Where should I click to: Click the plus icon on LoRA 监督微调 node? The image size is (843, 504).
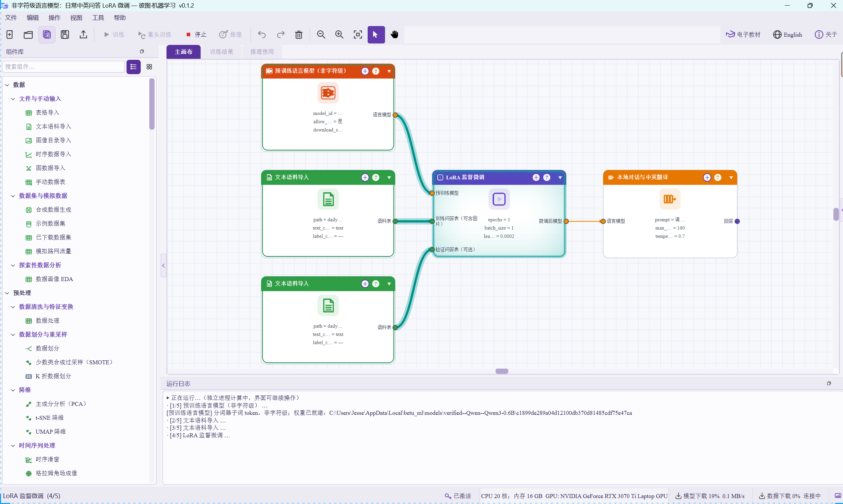[x=536, y=177]
